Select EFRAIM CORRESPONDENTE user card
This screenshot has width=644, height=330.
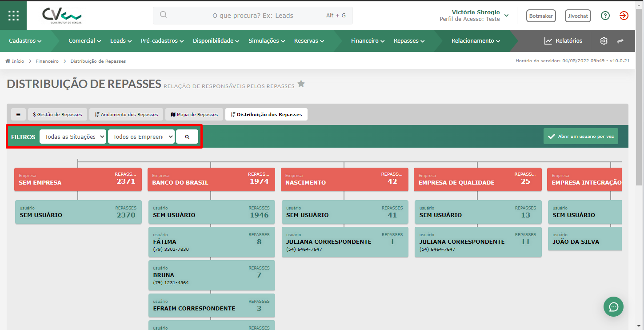[212, 305]
